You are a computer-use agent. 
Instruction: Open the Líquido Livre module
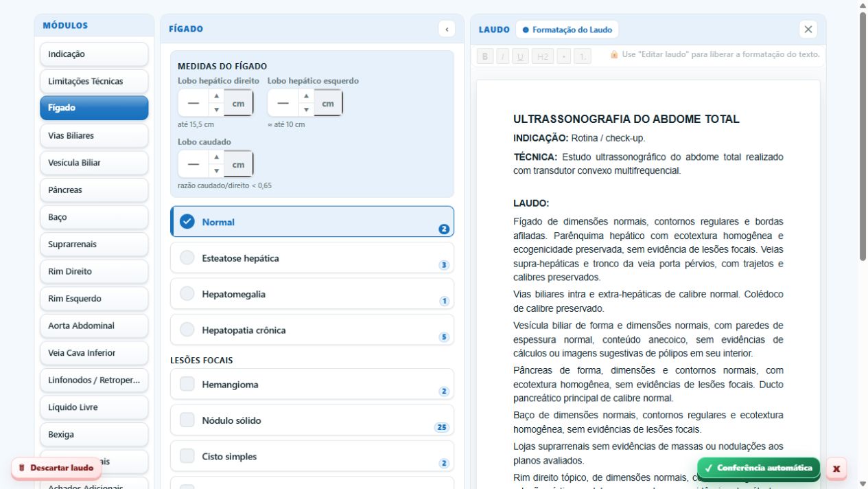pos(94,407)
